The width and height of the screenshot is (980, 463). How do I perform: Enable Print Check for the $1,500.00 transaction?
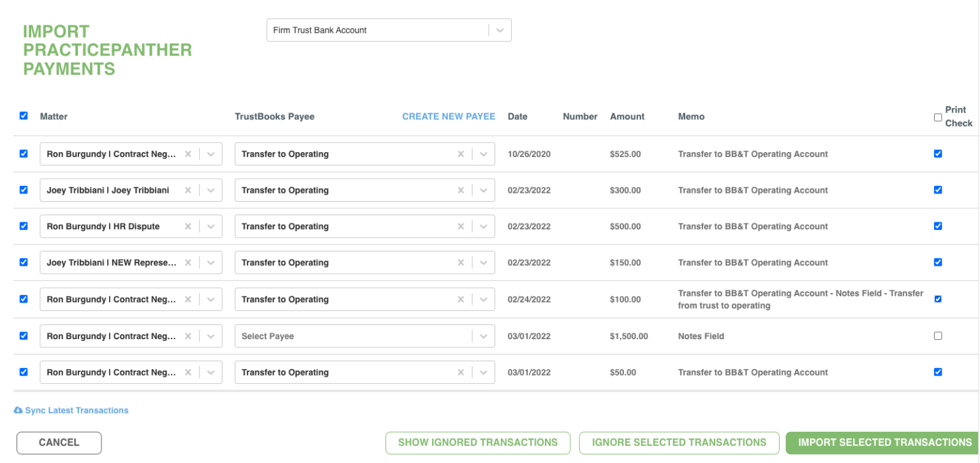938,336
